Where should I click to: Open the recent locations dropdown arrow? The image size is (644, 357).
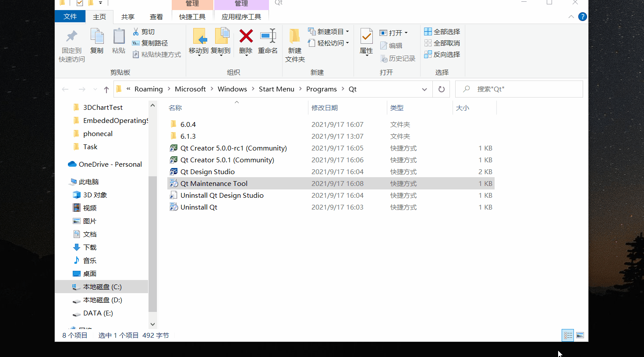tap(95, 89)
